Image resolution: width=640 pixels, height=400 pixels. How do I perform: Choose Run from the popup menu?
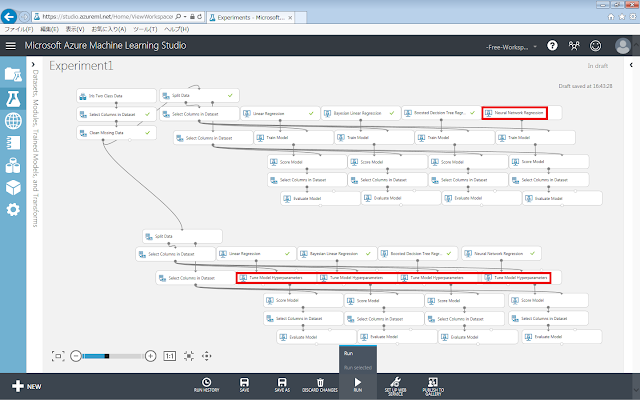pyautogui.click(x=349, y=354)
